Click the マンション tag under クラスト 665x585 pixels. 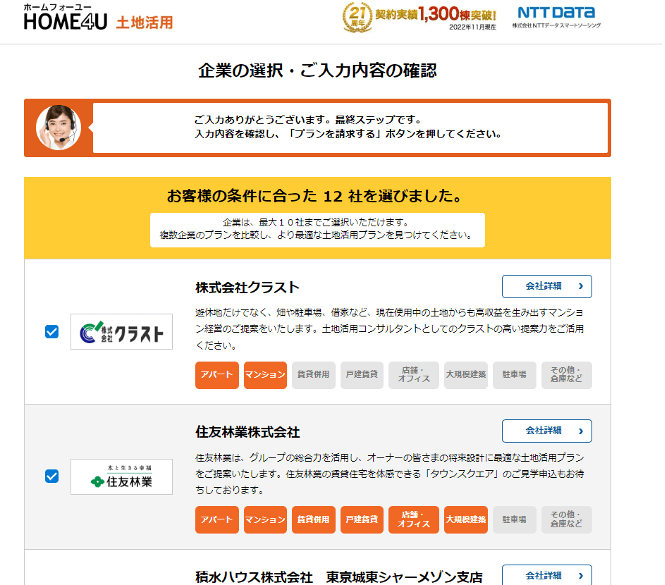click(265, 375)
